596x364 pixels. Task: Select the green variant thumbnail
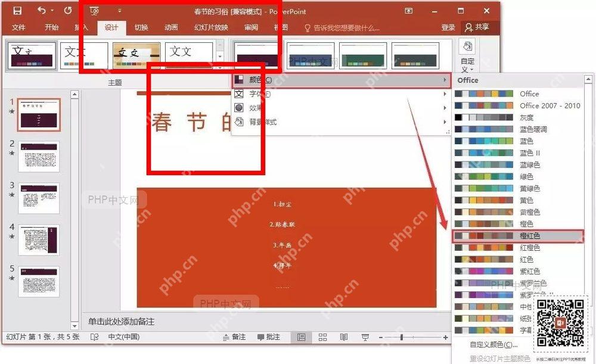[362, 55]
